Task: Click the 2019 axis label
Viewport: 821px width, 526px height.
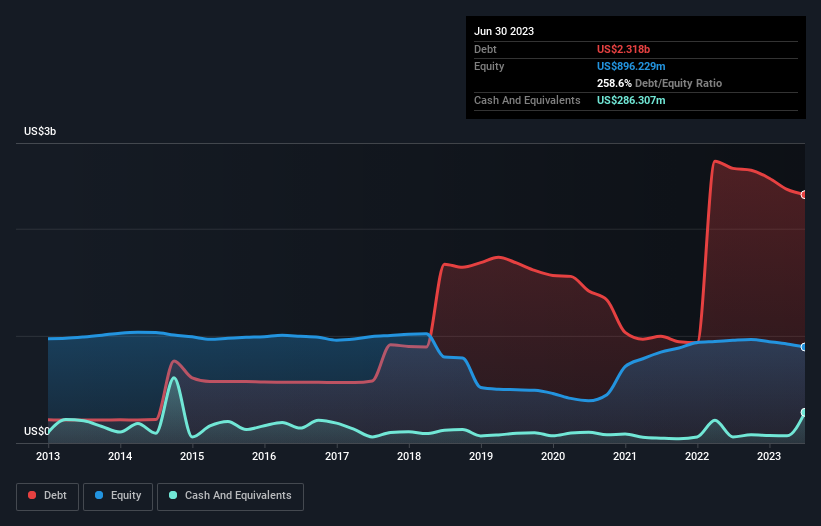Action: [x=481, y=456]
